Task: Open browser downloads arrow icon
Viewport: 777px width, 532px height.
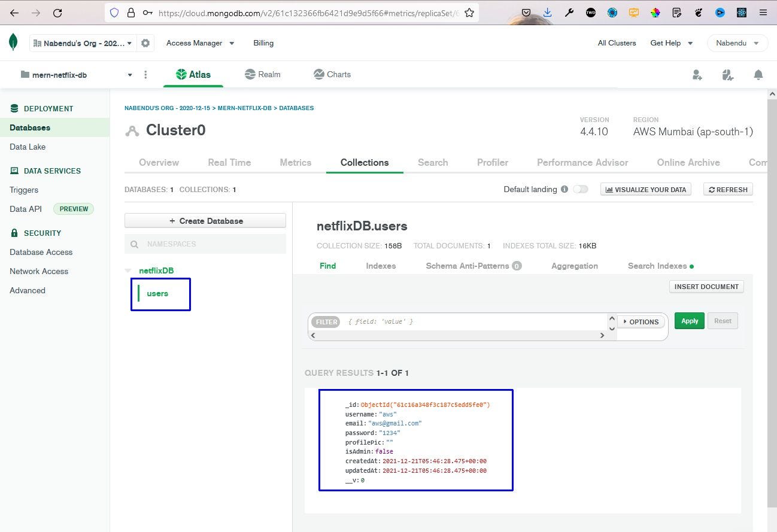Action: point(548,13)
